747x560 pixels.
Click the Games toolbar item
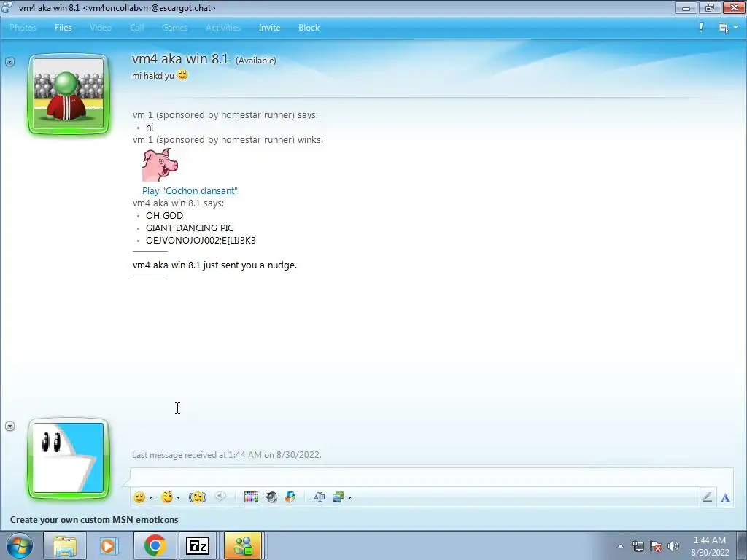point(174,28)
